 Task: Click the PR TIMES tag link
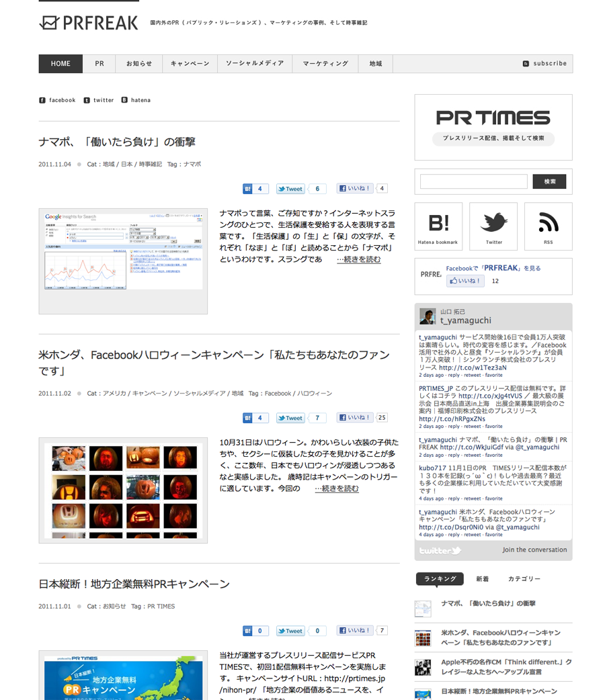[161, 606]
